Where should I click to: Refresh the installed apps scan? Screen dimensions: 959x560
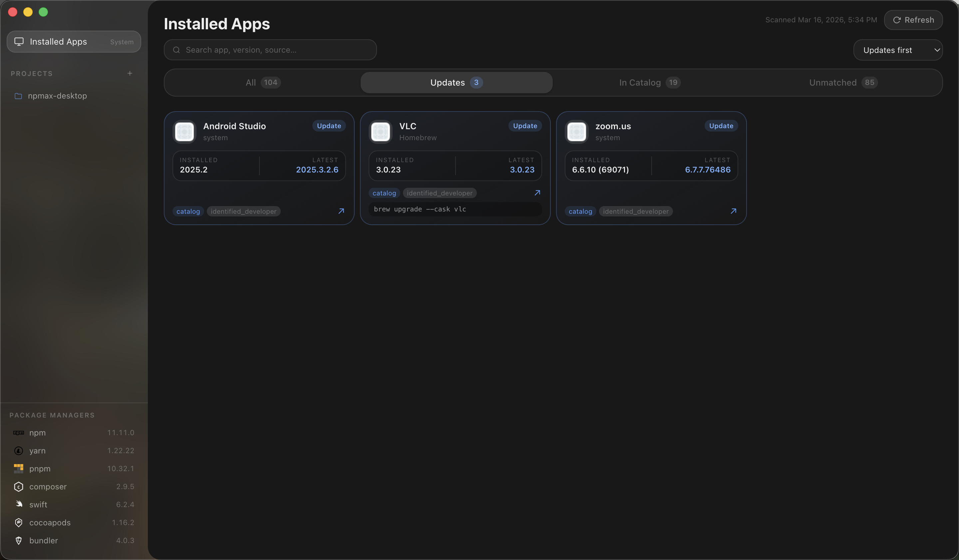point(913,20)
